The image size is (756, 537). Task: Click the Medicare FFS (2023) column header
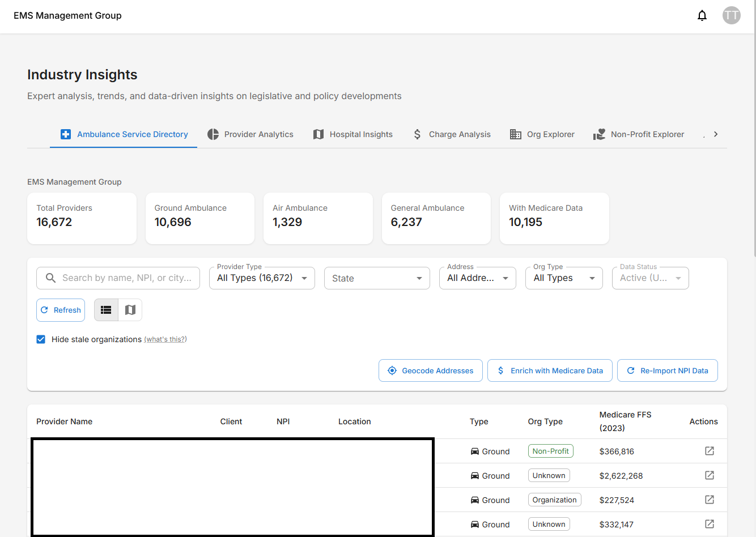(x=626, y=421)
